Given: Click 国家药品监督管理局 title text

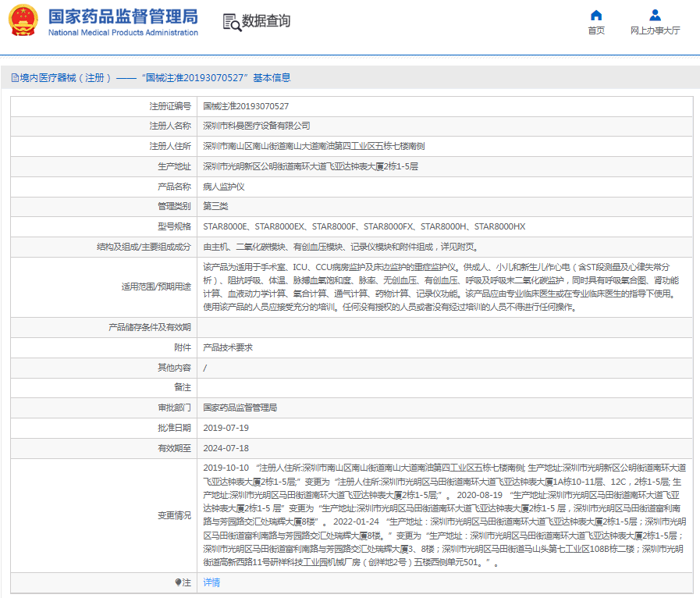Looking at the screenshot, I should pyautogui.click(x=123, y=16).
